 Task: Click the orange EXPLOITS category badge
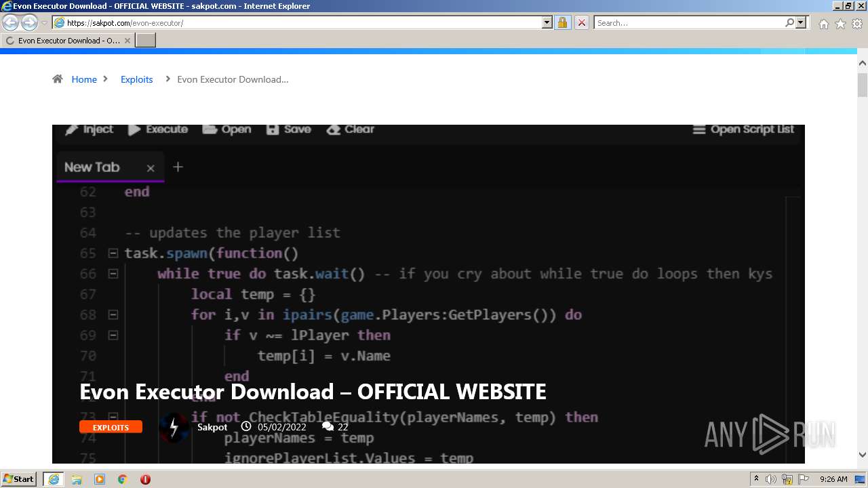click(x=111, y=427)
